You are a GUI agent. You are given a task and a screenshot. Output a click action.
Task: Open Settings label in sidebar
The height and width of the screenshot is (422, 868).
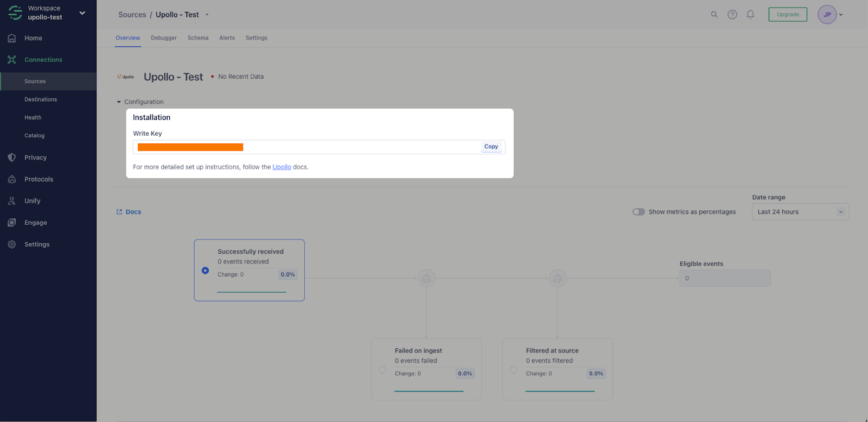point(37,244)
